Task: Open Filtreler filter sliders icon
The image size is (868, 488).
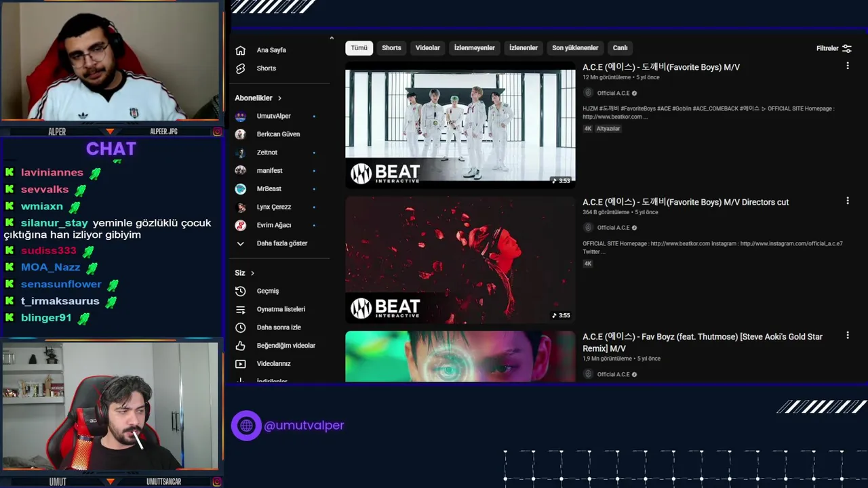Action: tap(847, 48)
